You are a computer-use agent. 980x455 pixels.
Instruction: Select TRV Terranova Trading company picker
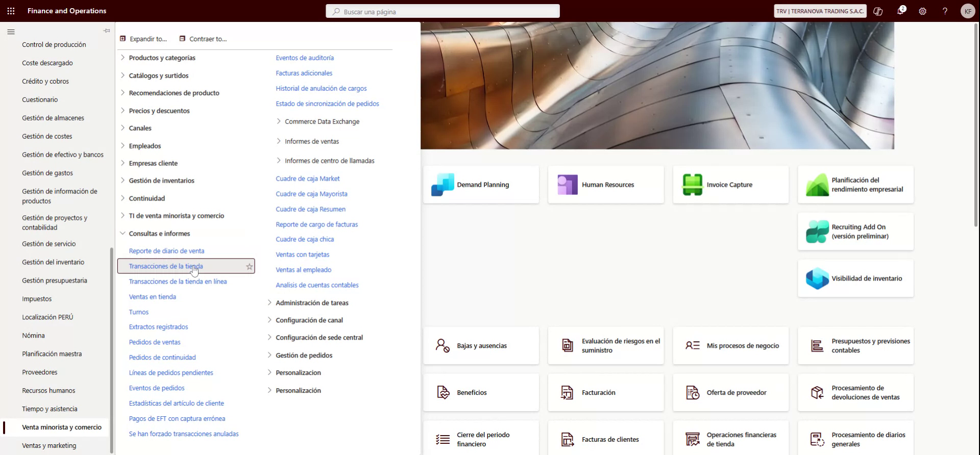820,11
